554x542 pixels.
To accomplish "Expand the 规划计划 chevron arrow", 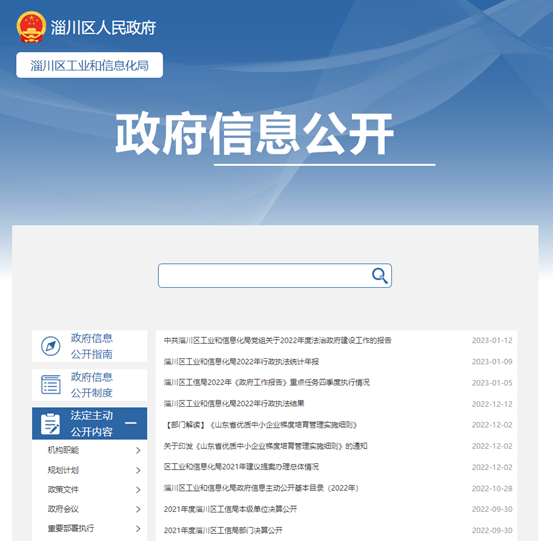I will (x=138, y=470).
